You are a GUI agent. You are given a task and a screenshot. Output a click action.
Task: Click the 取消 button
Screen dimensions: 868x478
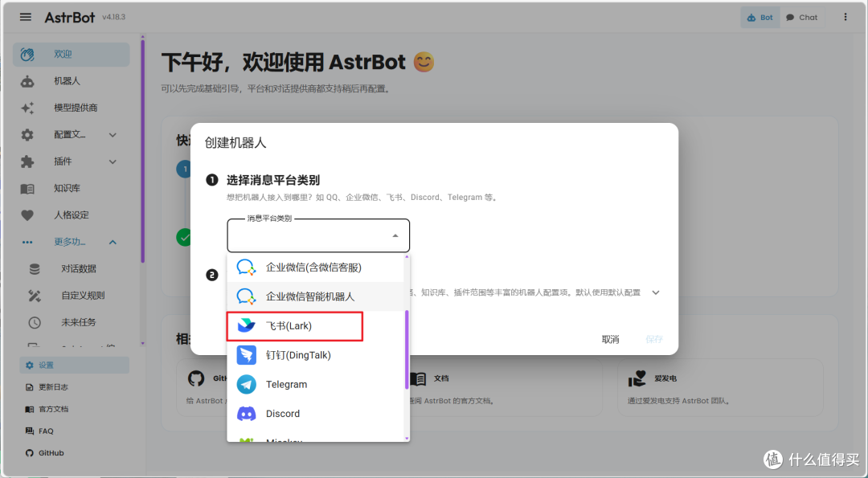pos(610,339)
